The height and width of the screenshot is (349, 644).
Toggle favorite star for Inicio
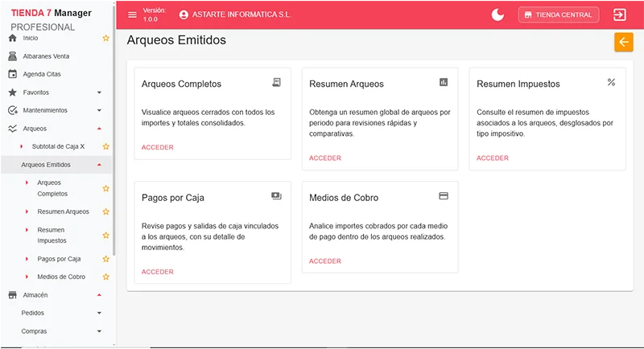pos(105,38)
